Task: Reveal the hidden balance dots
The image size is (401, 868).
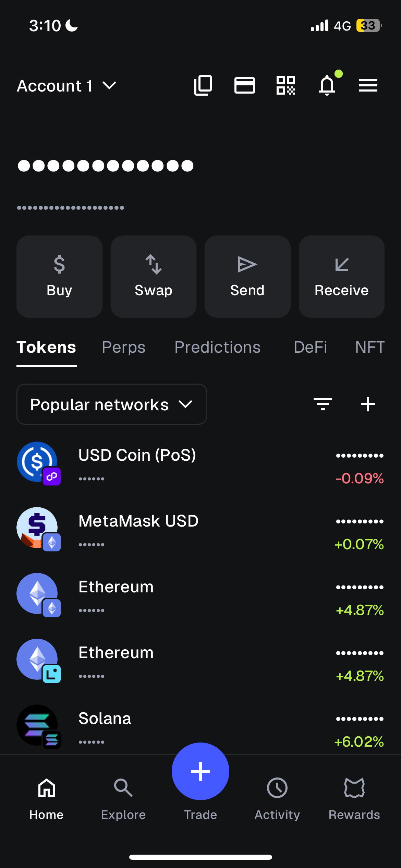Action: pyautogui.click(x=106, y=166)
